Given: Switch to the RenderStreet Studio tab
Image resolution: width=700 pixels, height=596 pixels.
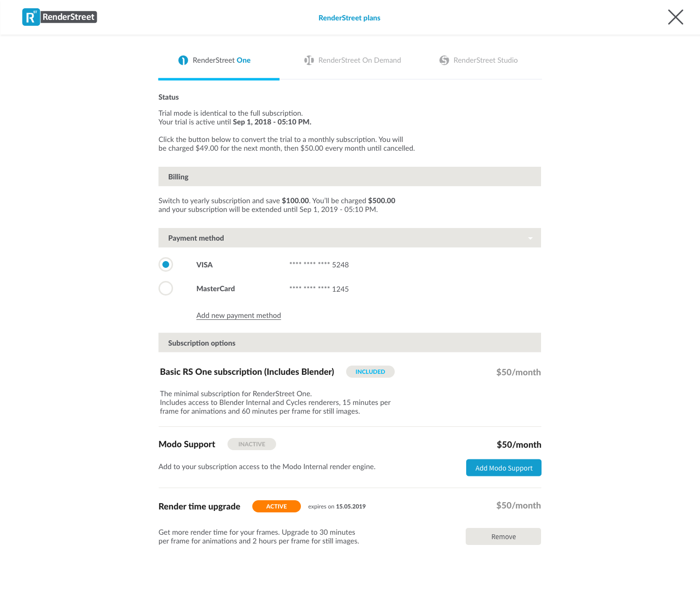Looking at the screenshot, I should click(478, 60).
